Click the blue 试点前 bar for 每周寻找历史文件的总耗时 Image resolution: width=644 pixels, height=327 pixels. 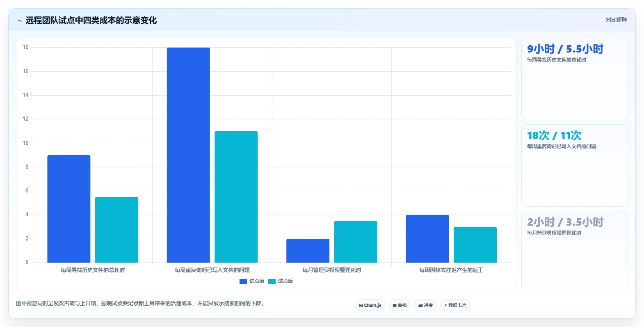click(x=69, y=209)
